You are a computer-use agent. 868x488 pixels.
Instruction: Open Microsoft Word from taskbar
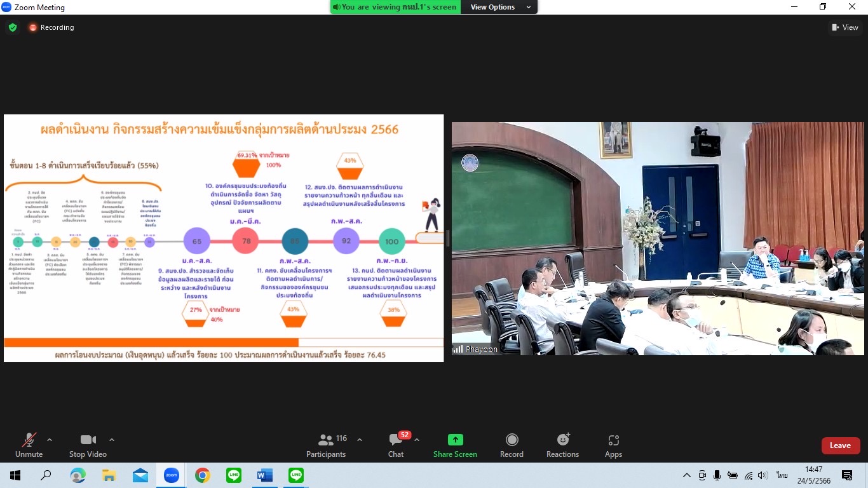(x=264, y=475)
